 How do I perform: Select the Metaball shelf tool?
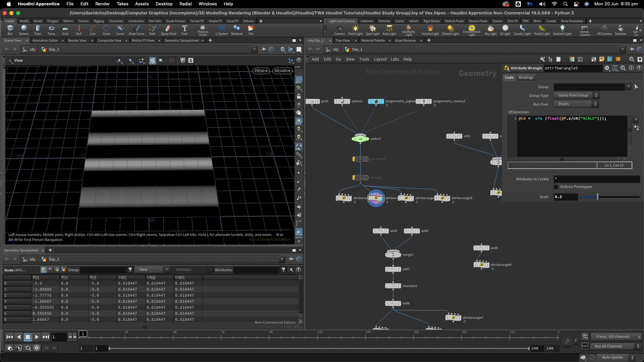236,29
